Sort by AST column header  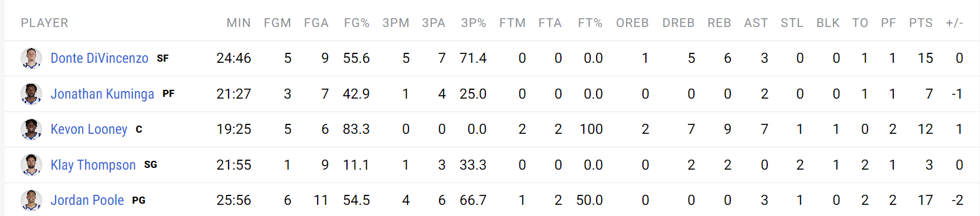coord(756,23)
